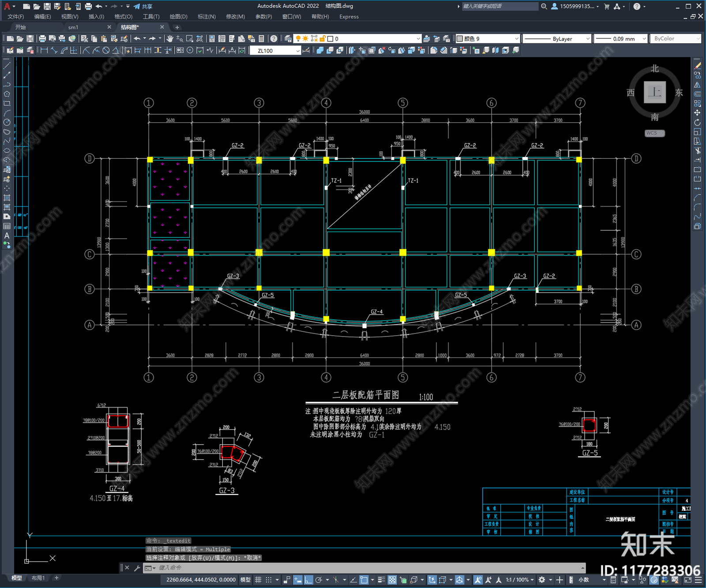The image size is (706, 588).
Task: Toggle object snap in status bar
Action: (364, 580)
